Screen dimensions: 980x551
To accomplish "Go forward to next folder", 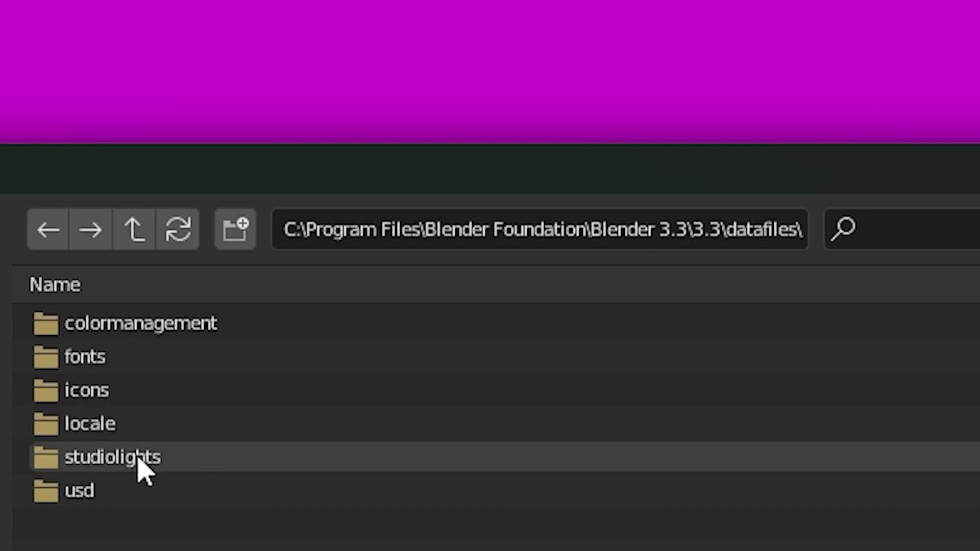I will coord(90,230).
